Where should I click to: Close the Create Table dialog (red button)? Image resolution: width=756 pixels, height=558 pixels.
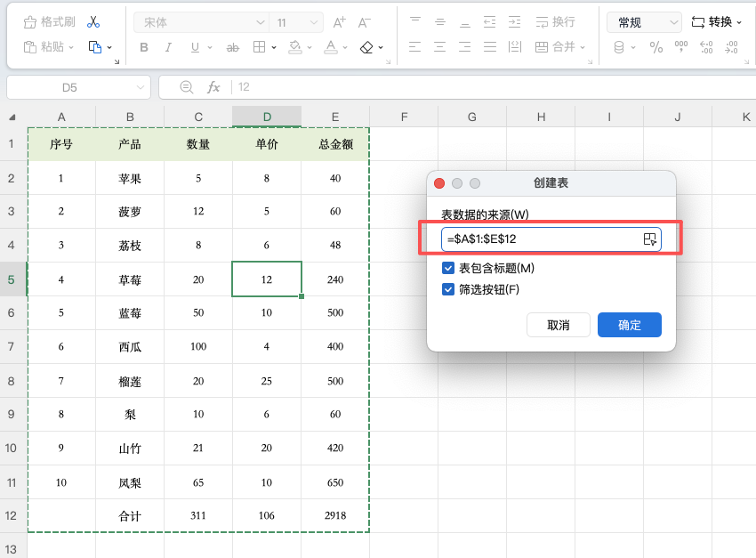[x=439, y=183]
